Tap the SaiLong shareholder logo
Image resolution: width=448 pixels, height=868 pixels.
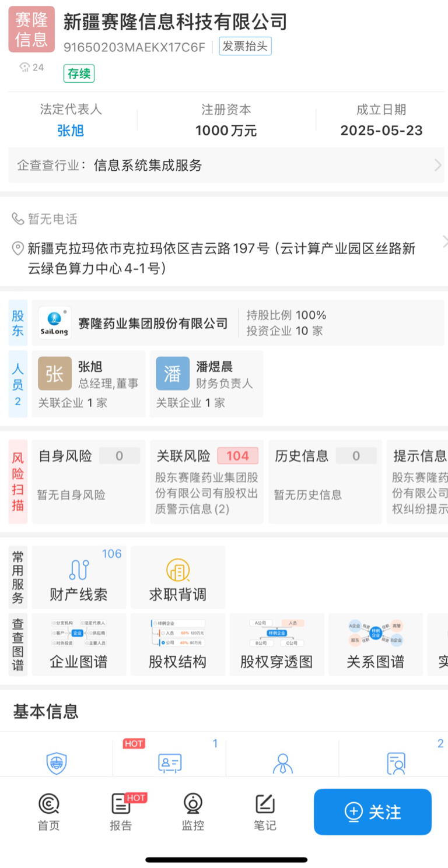pos(55,323)
